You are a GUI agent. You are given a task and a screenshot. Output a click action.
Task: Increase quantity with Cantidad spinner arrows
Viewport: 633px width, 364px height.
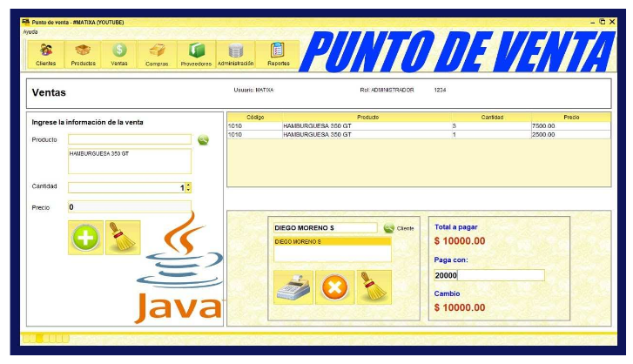[188, 185]
